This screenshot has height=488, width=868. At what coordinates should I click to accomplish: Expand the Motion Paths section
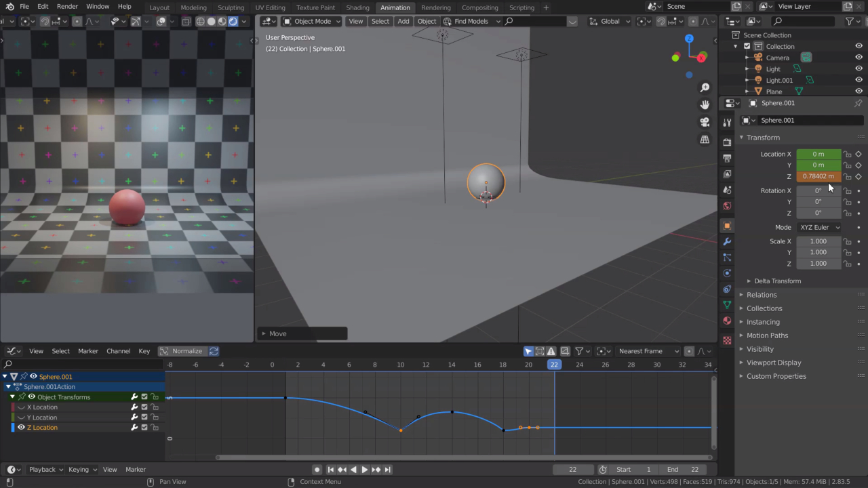pos(766,335)
